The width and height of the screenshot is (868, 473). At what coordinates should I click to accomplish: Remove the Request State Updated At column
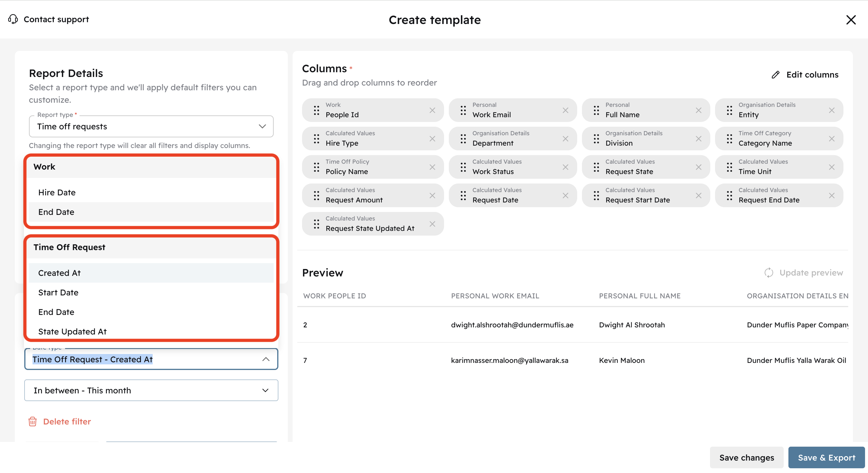[x=432, y=224]
